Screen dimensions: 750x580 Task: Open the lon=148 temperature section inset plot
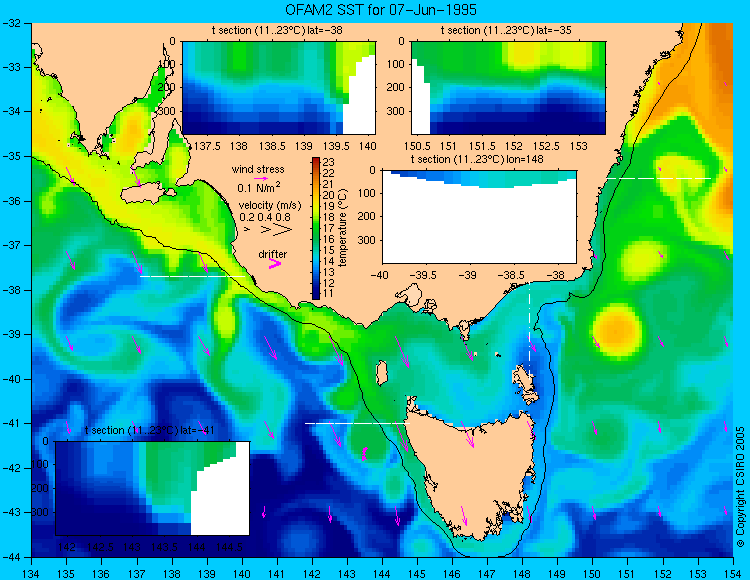(x=479, y=217)
